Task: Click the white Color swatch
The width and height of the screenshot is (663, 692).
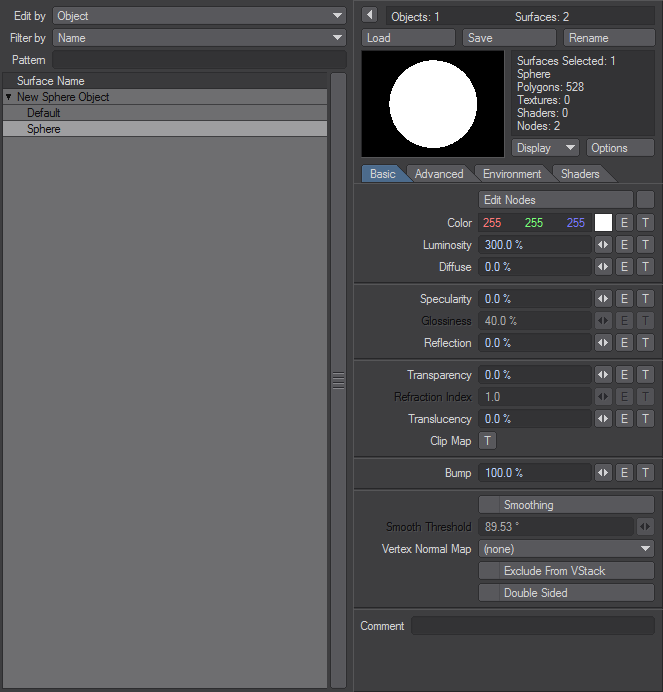Action: pos(603,223)
